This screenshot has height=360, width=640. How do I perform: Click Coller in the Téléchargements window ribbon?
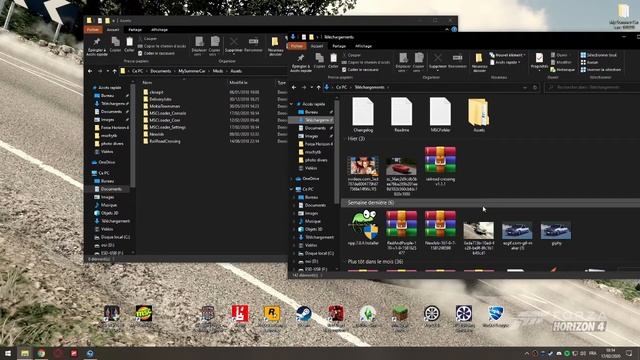(x=333, y=61)
